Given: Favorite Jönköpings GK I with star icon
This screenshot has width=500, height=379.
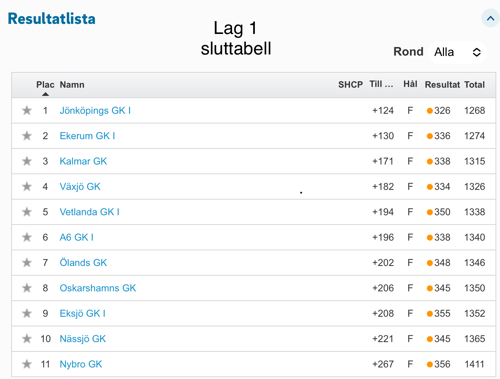Looking at the screenshot, I should [x=27, y=110].
